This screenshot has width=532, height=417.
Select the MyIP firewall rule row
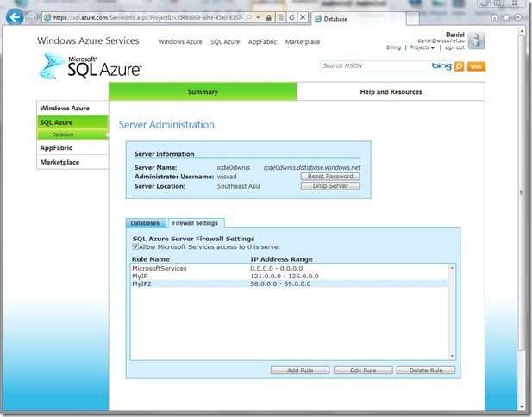289,276
